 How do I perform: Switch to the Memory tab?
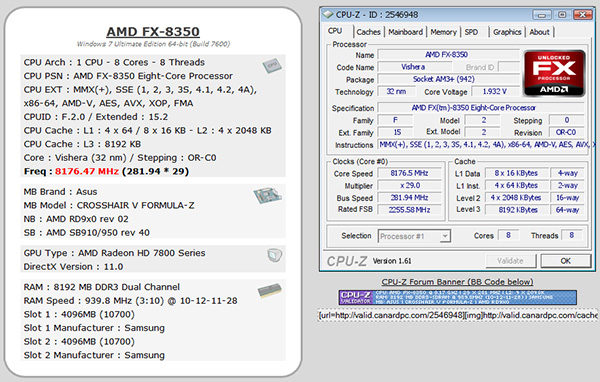[443, 32]
